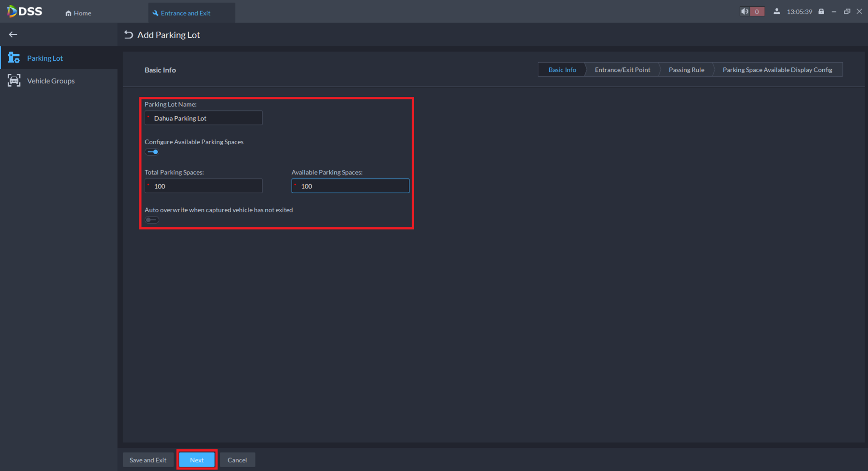Click the Next button

click(x=197, y=460)
